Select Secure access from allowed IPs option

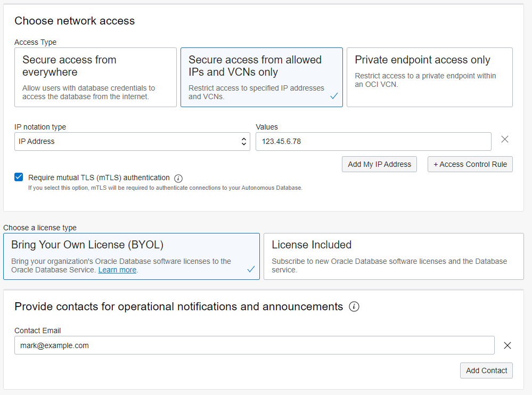click(261, 77)
